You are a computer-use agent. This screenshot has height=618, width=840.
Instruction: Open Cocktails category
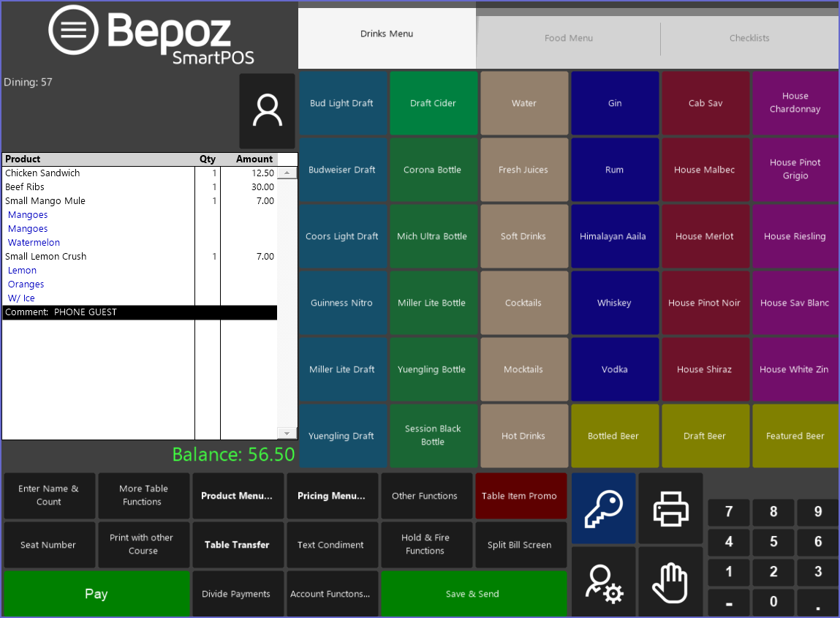524,303
